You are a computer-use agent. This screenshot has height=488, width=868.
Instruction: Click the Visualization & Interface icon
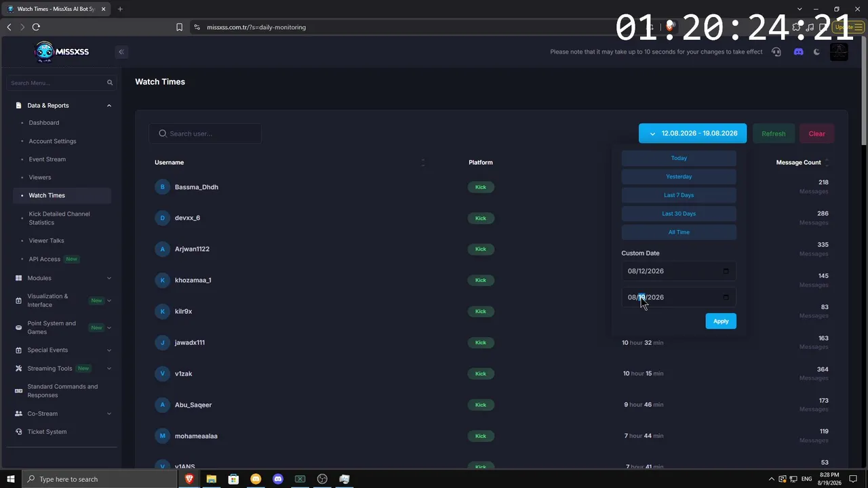tap(18, 300)
